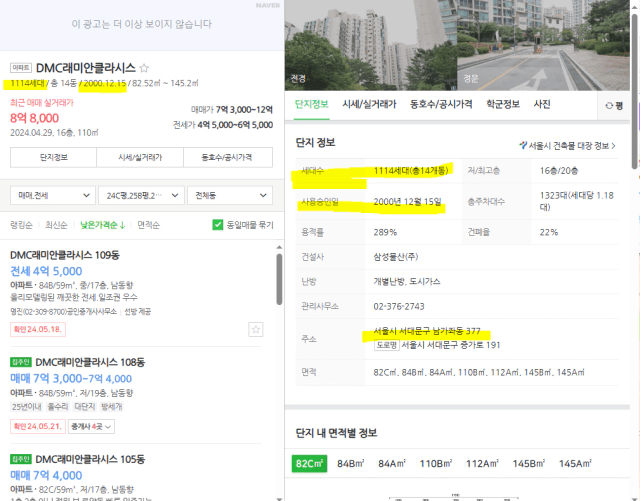Click the 전세 4억 5,000 price
The width and height of the screenshot is (640, 501).
click(x=46, y=271)
